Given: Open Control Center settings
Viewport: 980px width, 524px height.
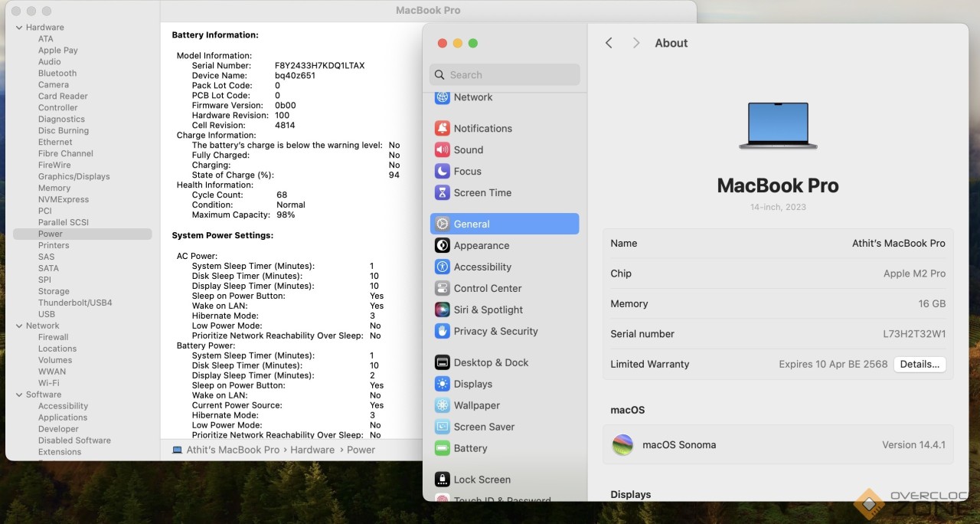Looking at the screenshot, I should pos(487,289).
